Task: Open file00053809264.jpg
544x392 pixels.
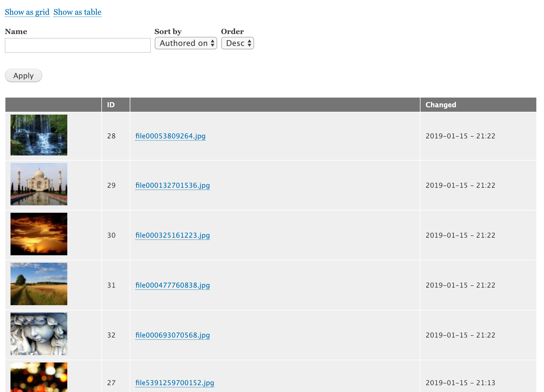Action: coord(170,136)
